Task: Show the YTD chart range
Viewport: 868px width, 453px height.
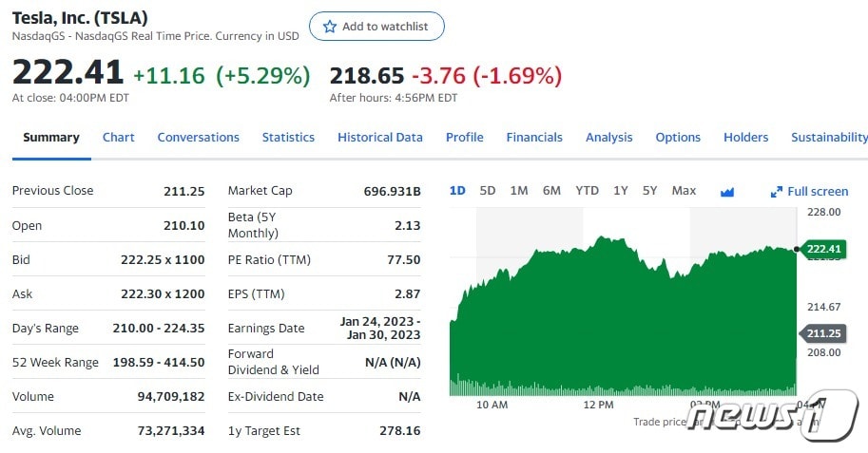Action: coord(588,190)
